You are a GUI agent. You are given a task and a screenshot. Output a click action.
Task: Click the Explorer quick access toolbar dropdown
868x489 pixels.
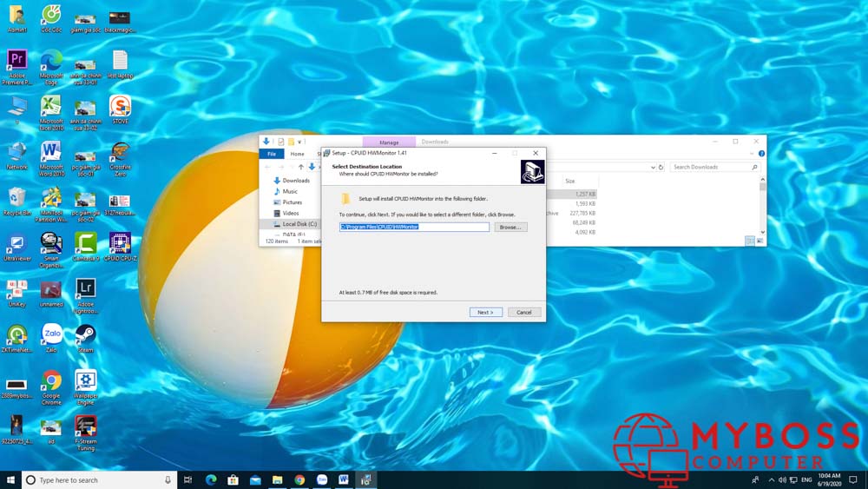point(299,142)
